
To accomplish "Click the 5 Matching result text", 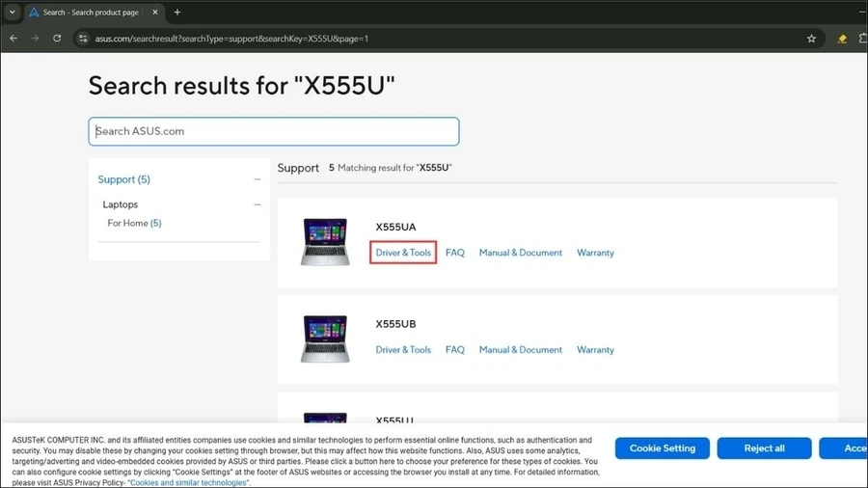I will point(391,168).
